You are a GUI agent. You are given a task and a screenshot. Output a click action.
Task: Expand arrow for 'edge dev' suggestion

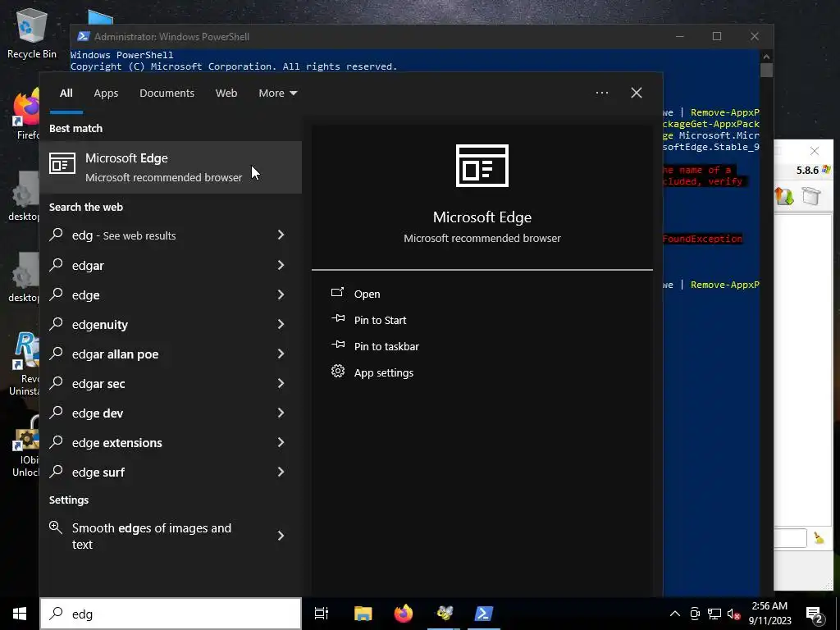click(281, 412)
